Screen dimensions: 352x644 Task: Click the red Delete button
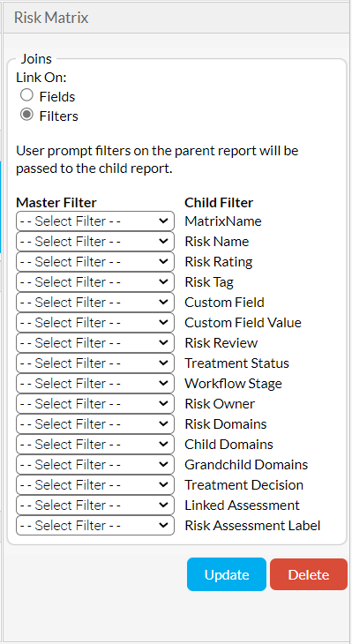(x=309, y=574)
